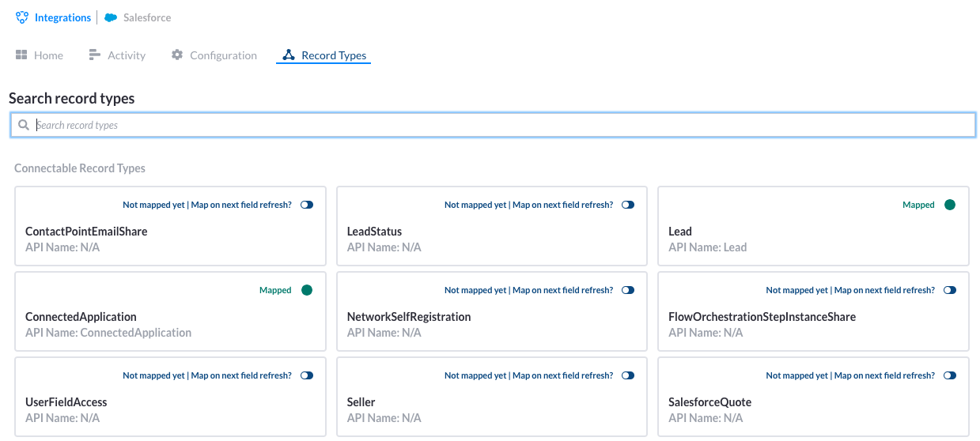This screenshot has width=980, height=441.
Task: Click the Home grid icon
Action: 21,55
